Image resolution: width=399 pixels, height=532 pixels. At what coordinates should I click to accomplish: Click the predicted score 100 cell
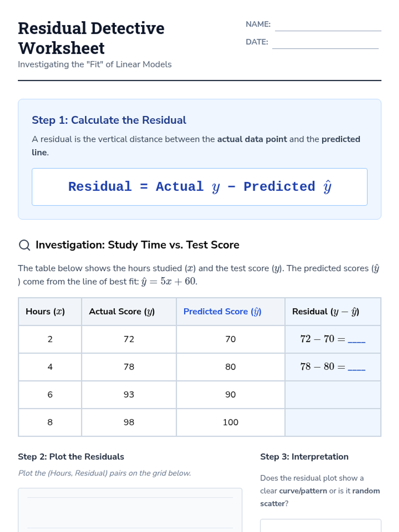230,422
